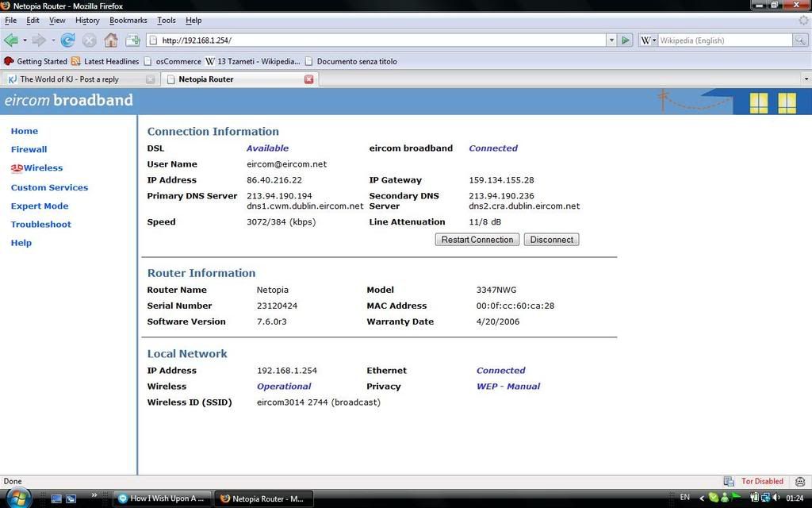
Task: Open the View menu
Action: (x=57, y=20)
